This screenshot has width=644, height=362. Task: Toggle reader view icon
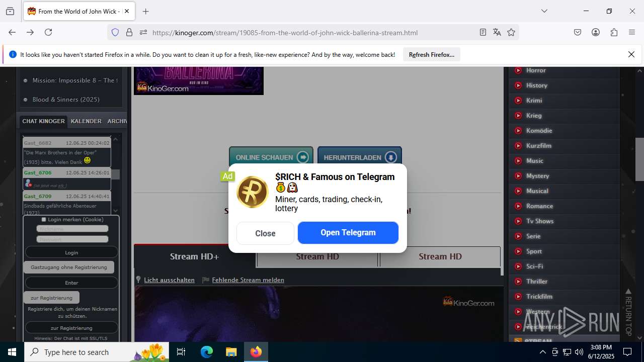tap(483, 32)
